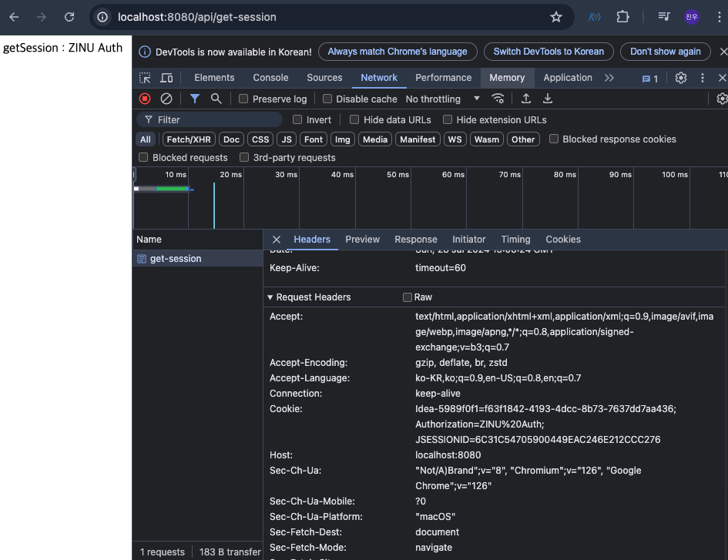Toggle the device toolbar icon
The image size is (728, 560).
tap(166, 78)
